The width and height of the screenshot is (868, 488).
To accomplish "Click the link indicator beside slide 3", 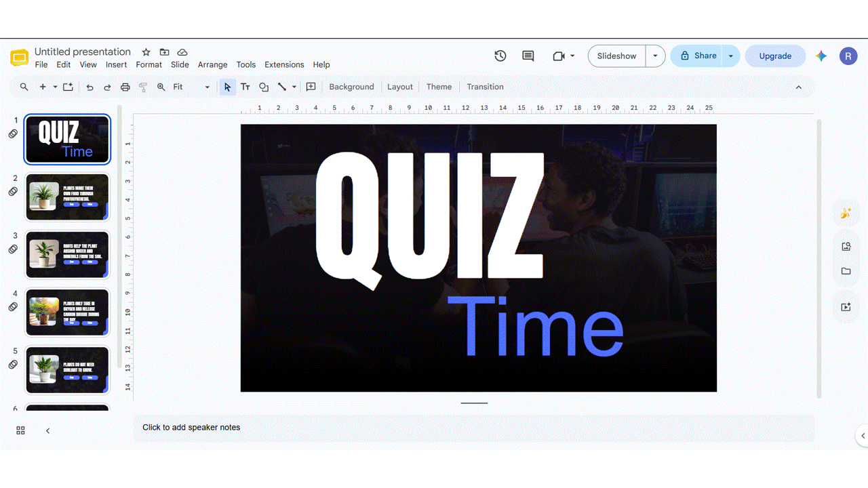I will coord(13,249).
